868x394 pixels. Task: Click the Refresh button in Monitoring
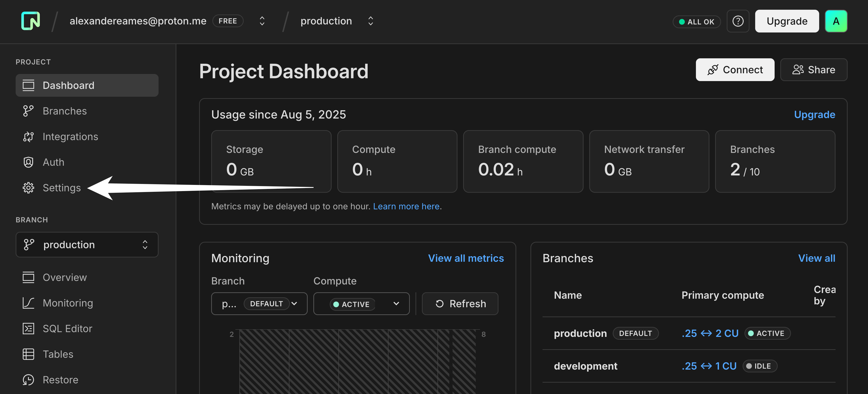[460, 304]
